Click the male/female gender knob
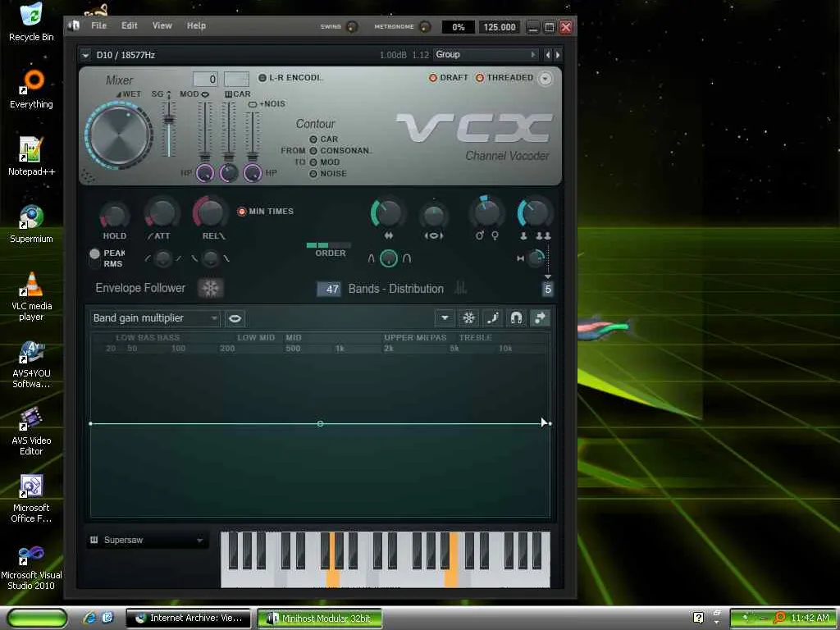 [x=487, y=212]
